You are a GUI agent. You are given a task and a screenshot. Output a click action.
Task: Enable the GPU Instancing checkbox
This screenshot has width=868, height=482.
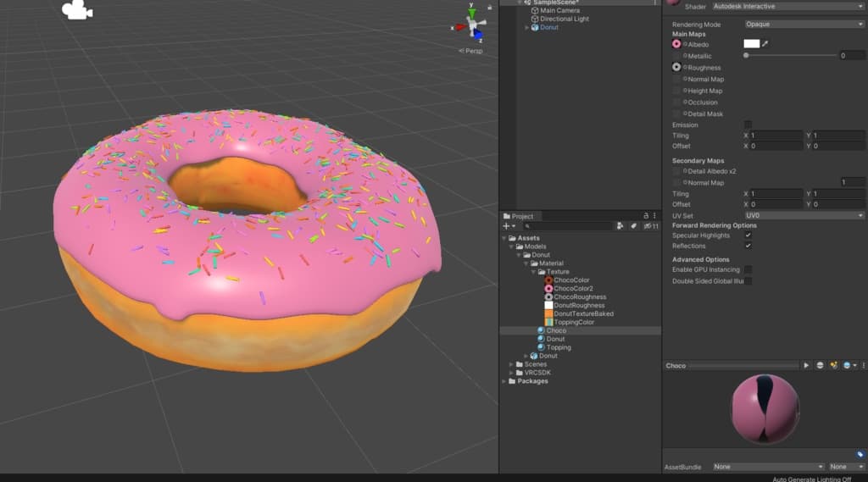pyautogui.click(x=748, y=269)
